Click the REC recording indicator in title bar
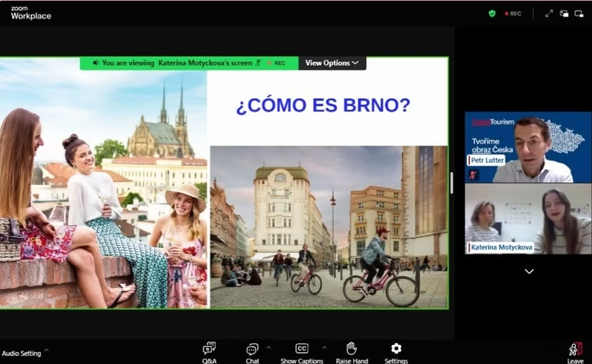This screenshot has height=364, width=592. [513, 13]
